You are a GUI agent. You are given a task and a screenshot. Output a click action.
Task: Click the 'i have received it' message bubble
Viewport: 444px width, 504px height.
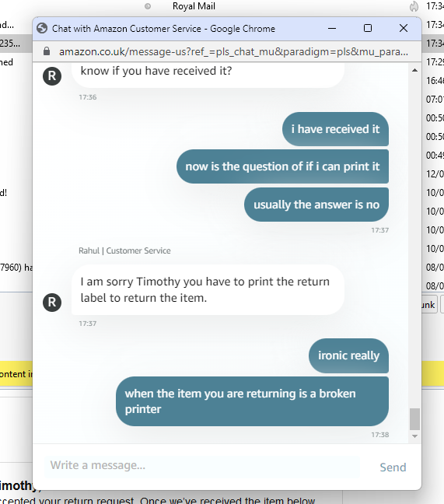pyautogui.click(x=335, y=129)
